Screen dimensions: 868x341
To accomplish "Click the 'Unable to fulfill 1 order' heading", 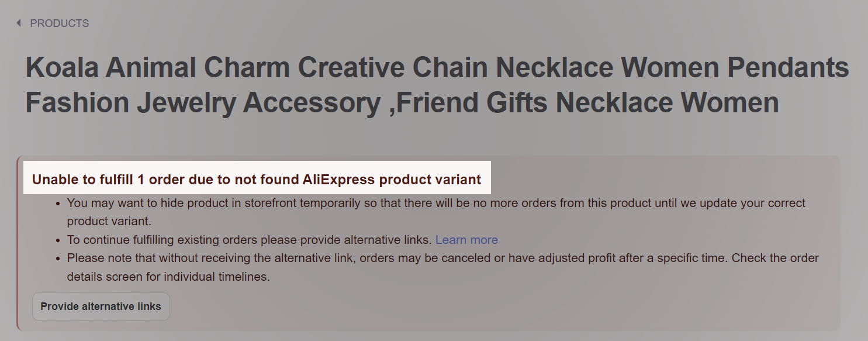I will (x=257, y=180).
